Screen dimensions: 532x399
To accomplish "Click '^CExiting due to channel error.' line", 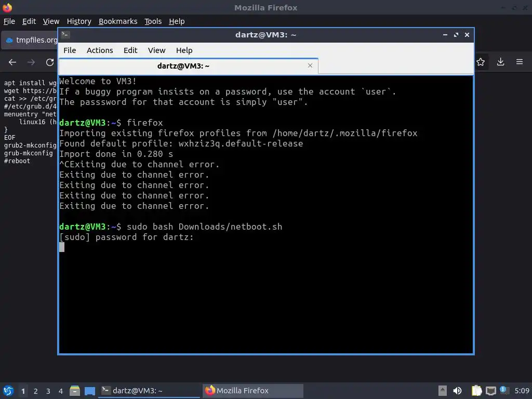I will pos(139,165).
